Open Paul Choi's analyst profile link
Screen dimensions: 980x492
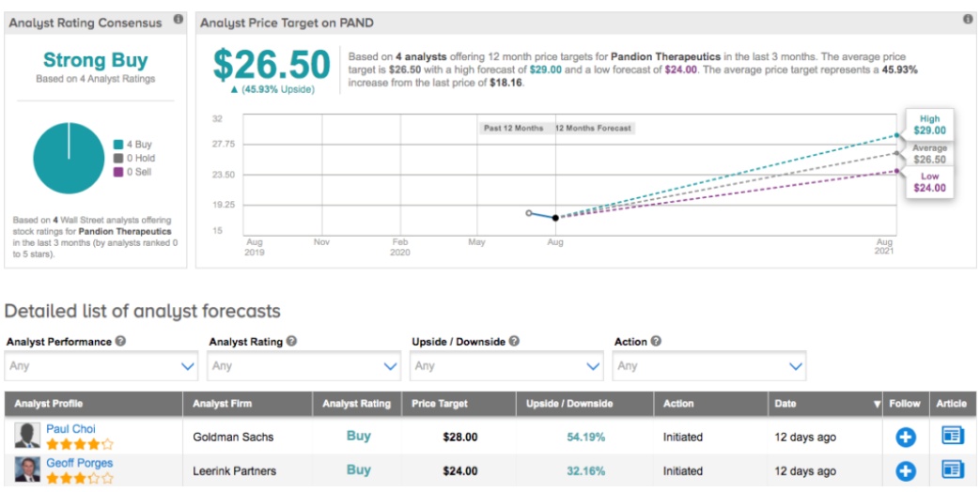(x=70, y=429)
